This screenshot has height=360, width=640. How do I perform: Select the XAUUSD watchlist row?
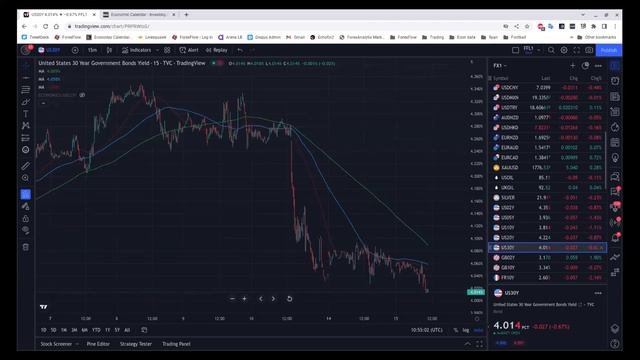click(547, 167)
